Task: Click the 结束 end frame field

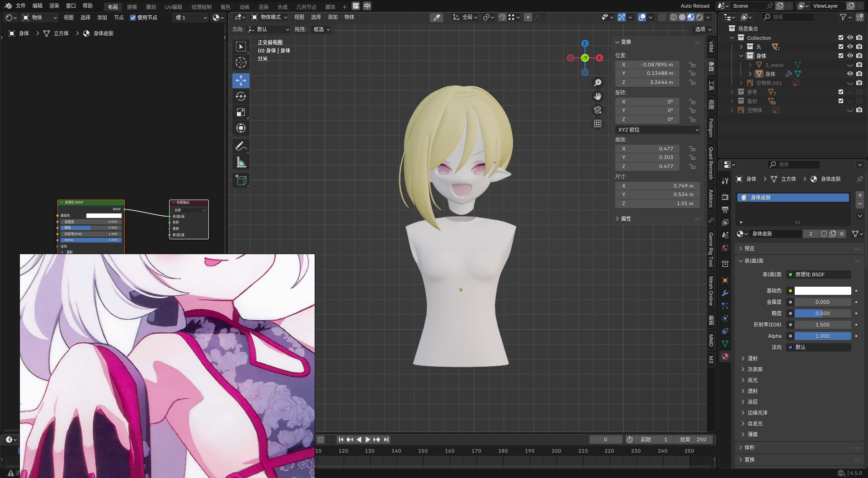Action: (x=693, y=440)
